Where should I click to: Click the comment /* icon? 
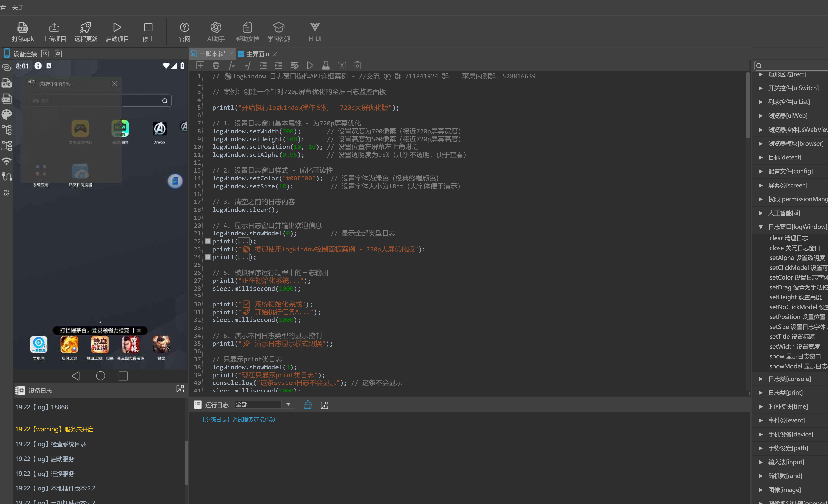click(232, 66)
